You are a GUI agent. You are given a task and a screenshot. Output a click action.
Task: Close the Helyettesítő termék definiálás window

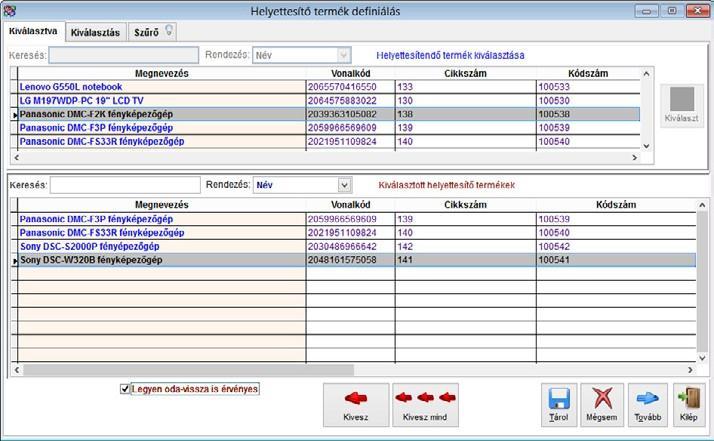[x=697, y=11]
